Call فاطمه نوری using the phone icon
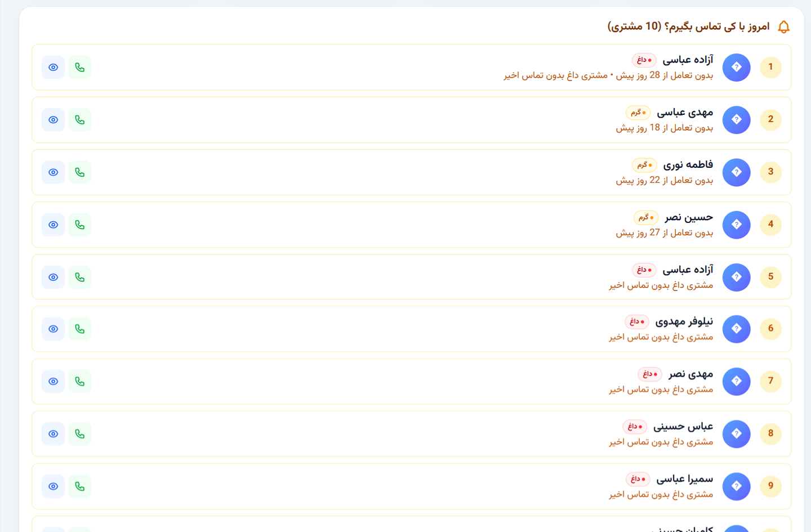Screen dimensions: 811x532 point(80,172)
